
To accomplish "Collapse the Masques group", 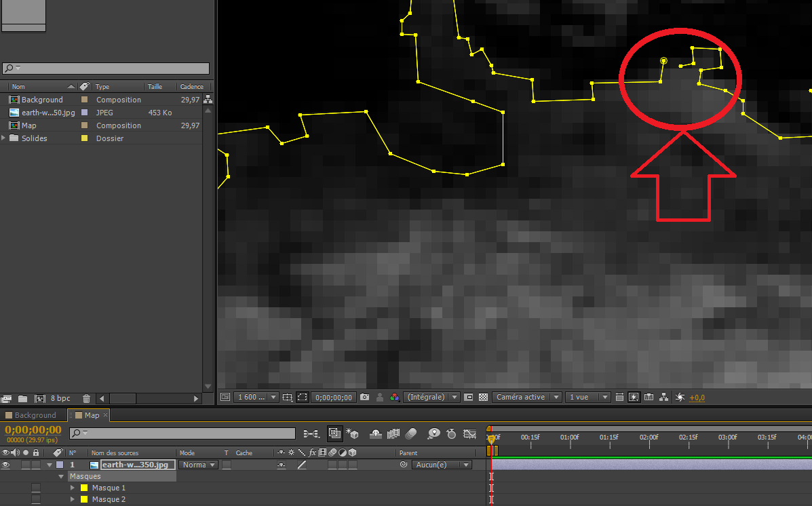I will [x=62, y=476].
